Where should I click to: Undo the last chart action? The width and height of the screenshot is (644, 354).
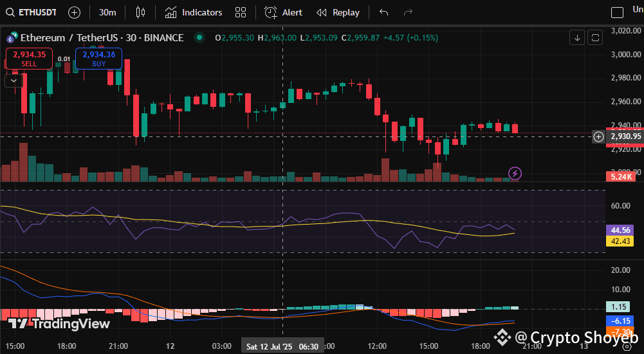(384, 12)
